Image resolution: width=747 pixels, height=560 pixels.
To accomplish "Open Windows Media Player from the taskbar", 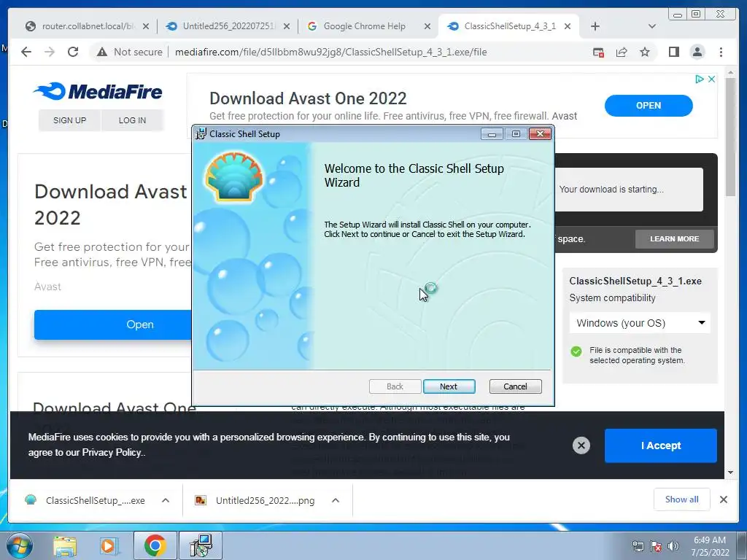I will [109, 545].
